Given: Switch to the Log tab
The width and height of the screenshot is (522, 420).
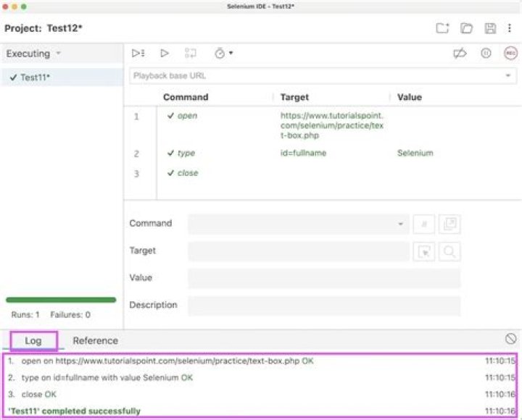Looking at the screenshot, I should [33, 340].
